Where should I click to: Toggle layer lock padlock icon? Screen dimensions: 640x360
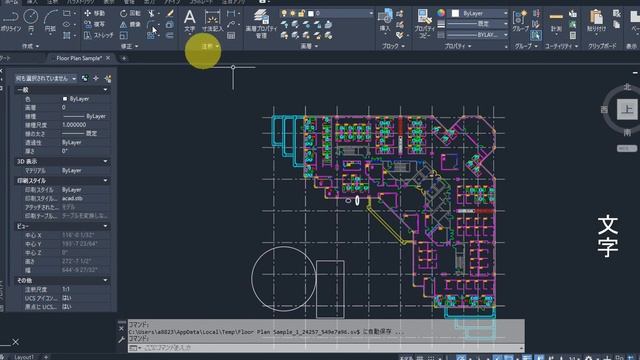(301, 13)
